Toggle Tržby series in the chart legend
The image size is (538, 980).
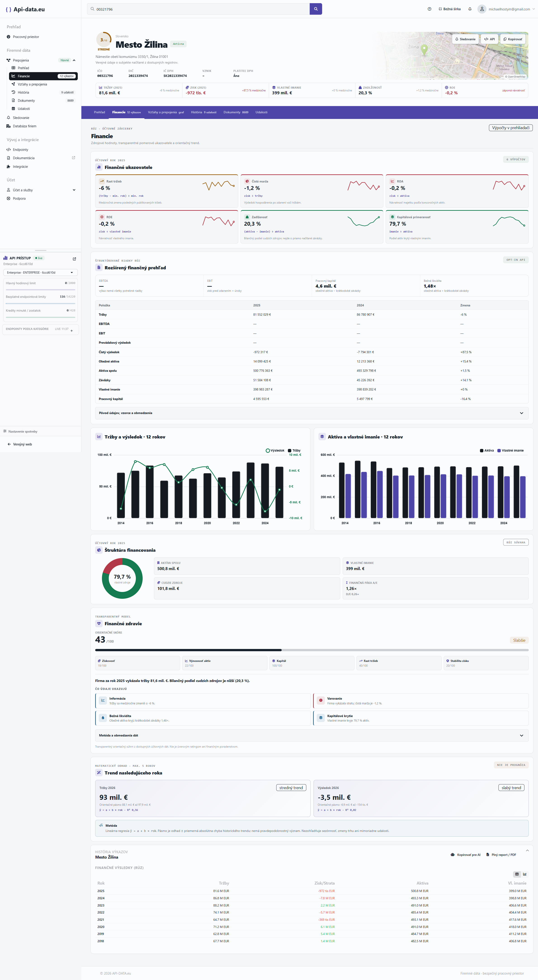coord(294,450)
